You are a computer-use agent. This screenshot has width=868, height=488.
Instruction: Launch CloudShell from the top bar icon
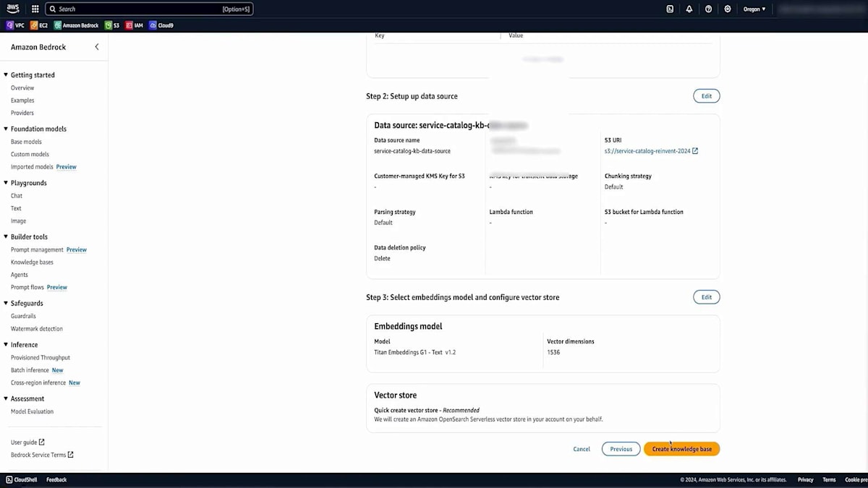click(x=670, y=9)
